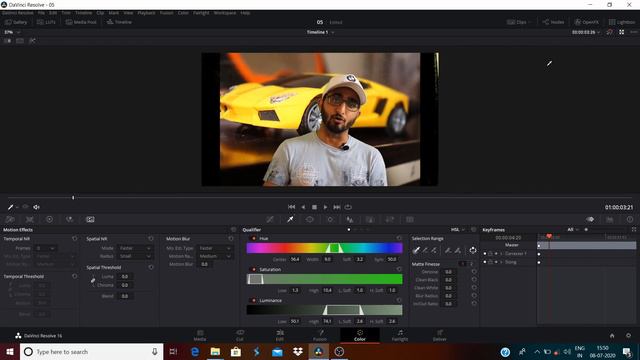Open the Spatial NR Mode dropdown
640x360 pixels.
tap(135, 248)
